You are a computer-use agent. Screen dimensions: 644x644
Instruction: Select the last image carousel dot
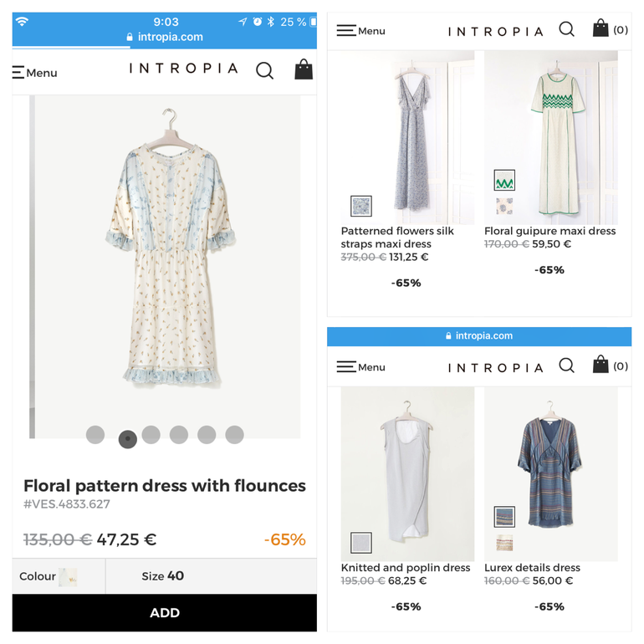point(234,434)
